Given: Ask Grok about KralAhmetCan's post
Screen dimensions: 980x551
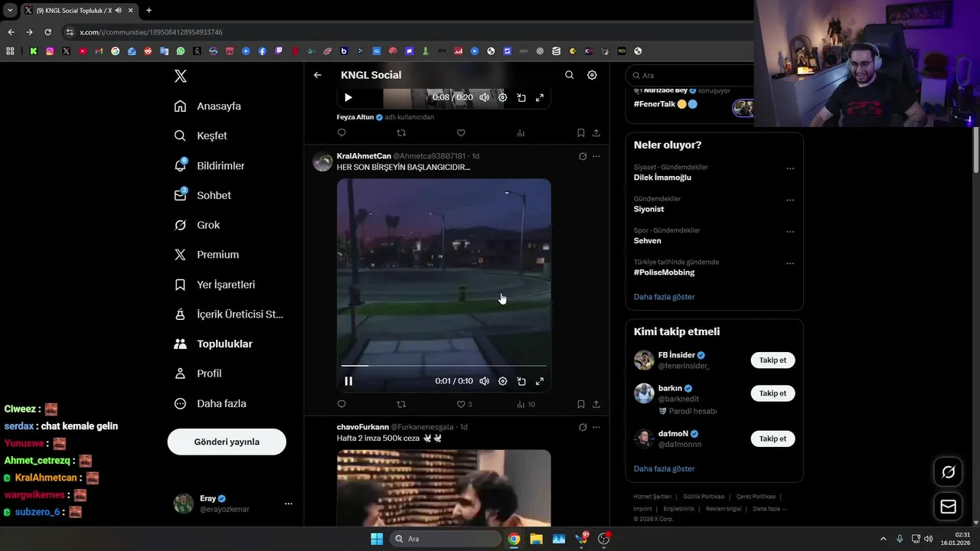Looking at the screenshot, I should (x=583, y=156).
